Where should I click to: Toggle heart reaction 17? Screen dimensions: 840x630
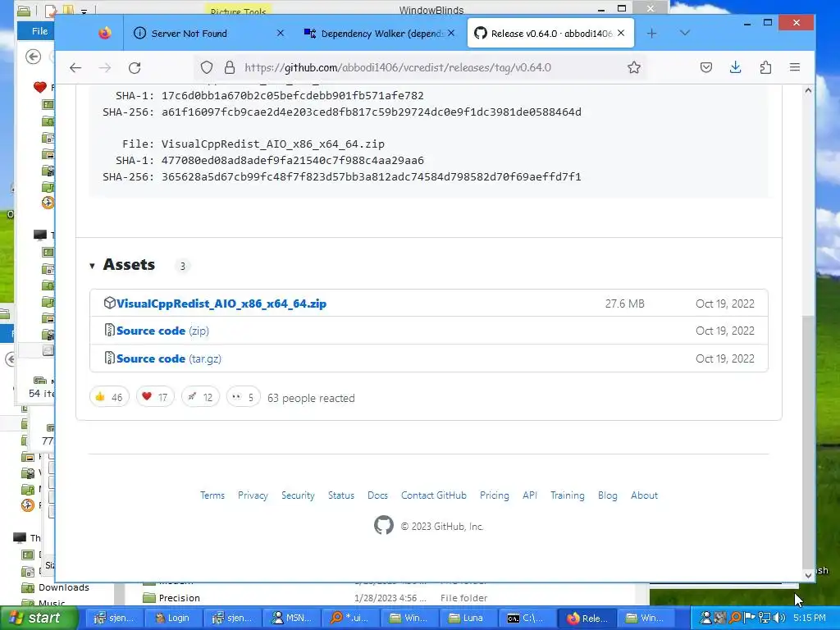click(155, 397)
